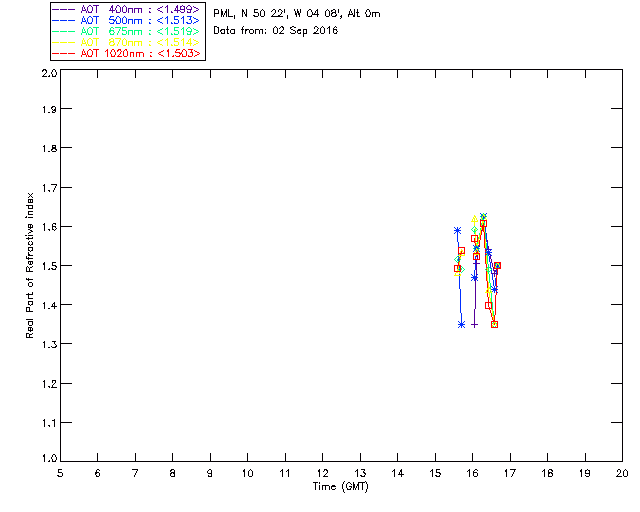Click the x-axis tick label 17

click(510, 473)
